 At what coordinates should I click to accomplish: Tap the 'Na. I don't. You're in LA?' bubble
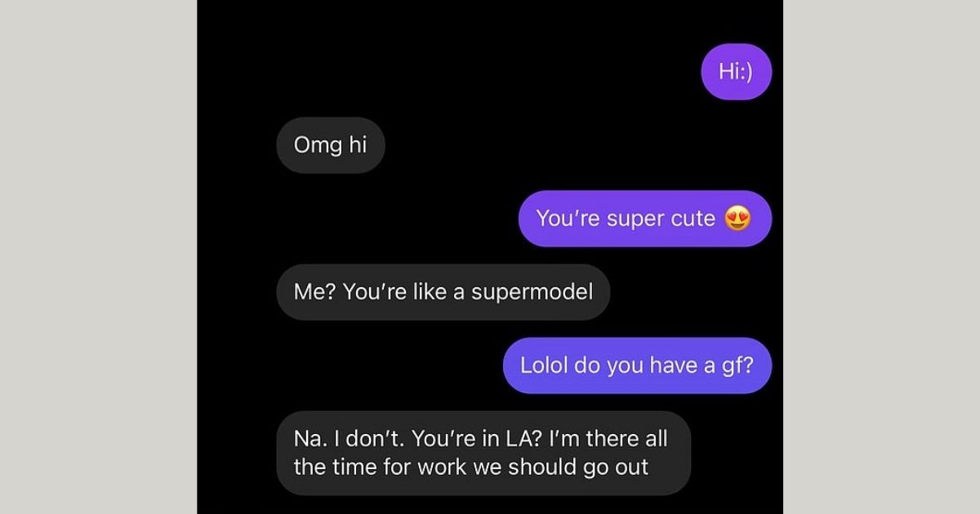[483, 453]
